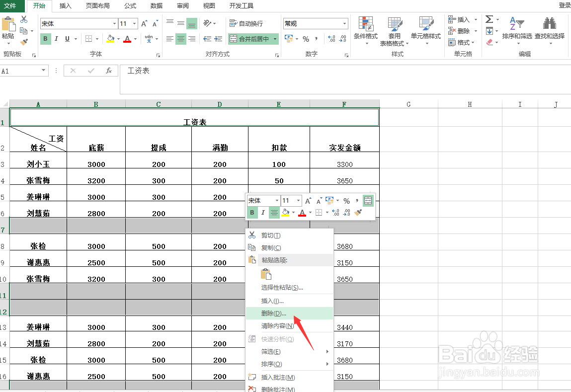Screen dimensions: 571x392
Task: Click the 删除 button in cells group
Action: [459, 31]
